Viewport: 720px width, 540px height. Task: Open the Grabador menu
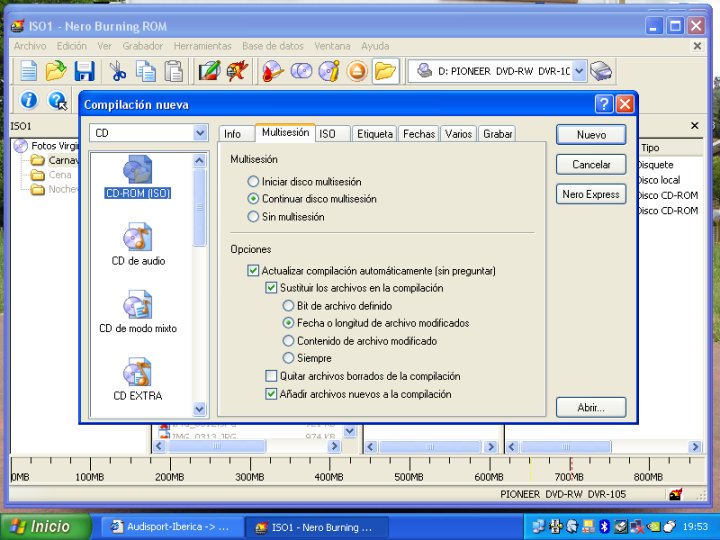(x=142, y=46)
